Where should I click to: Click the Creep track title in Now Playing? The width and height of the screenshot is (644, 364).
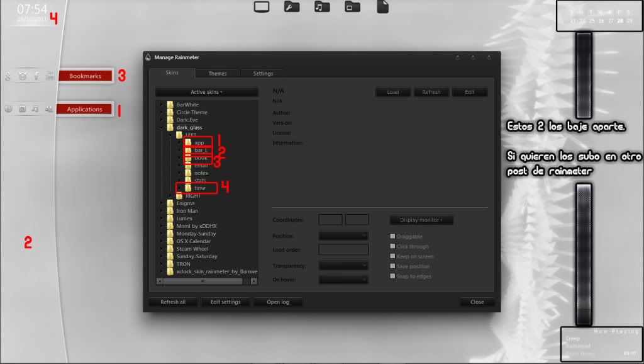572,339
